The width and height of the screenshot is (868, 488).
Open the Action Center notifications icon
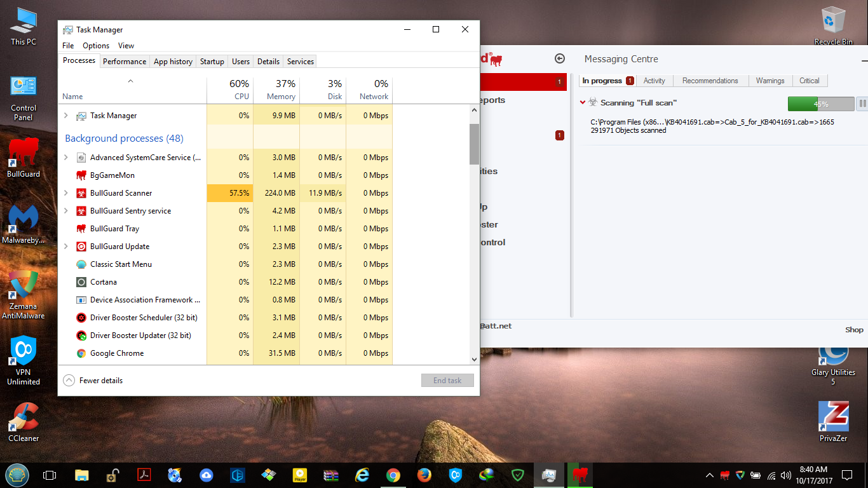[847, 475]
